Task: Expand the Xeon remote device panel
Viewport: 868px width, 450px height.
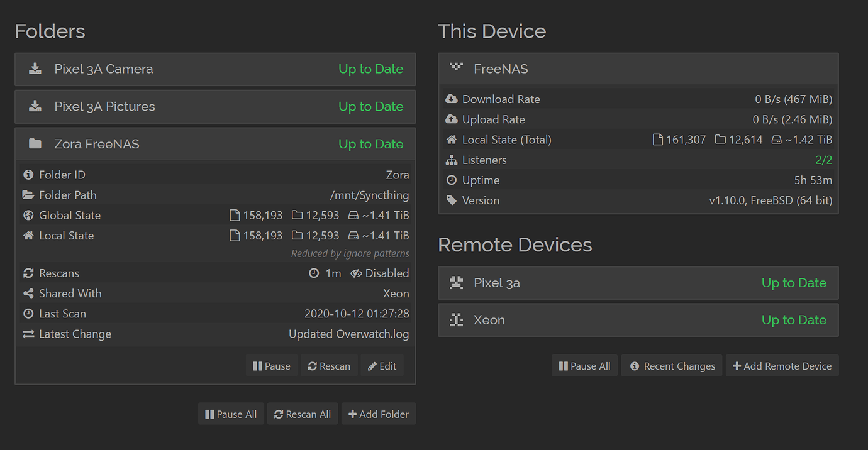Action: [638, 320]
